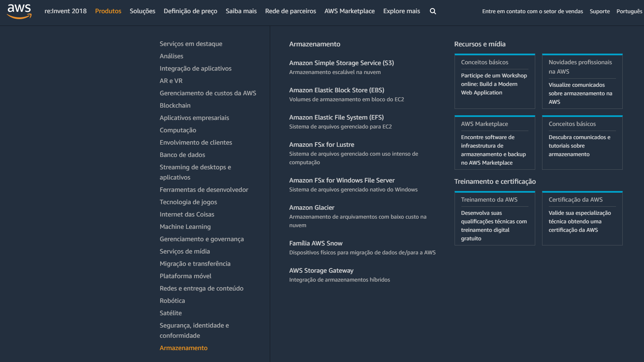Click the AWS logo

coord(20,11)
